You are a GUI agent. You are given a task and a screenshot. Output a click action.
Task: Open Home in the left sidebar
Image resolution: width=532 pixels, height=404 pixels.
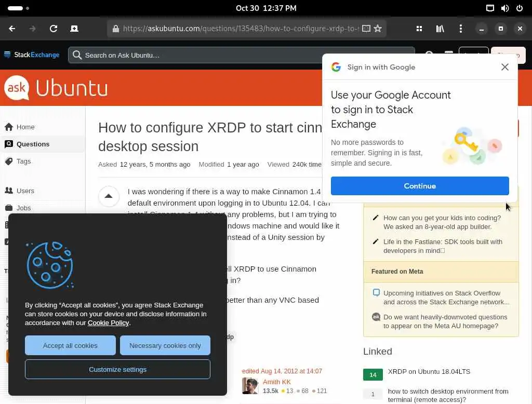(25, 127)
